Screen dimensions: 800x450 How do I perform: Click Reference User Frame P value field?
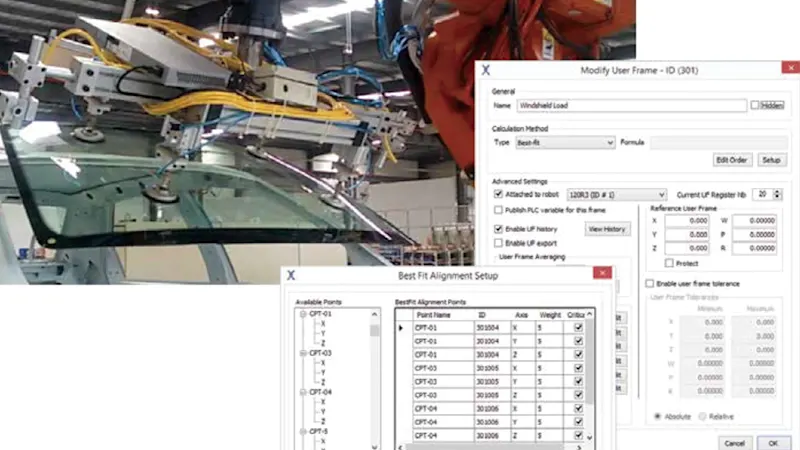tap(754, 234)
